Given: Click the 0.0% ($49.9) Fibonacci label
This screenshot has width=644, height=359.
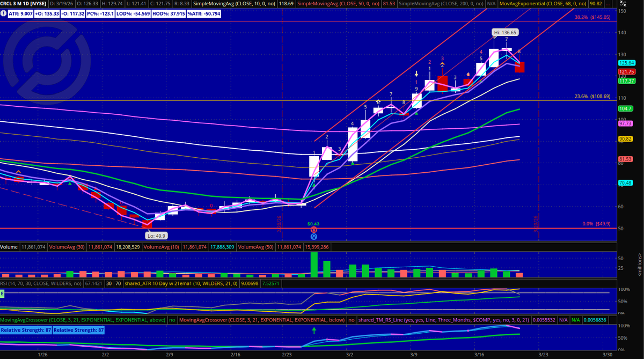Looking at the screenshot, I should [x=596, y=224].
